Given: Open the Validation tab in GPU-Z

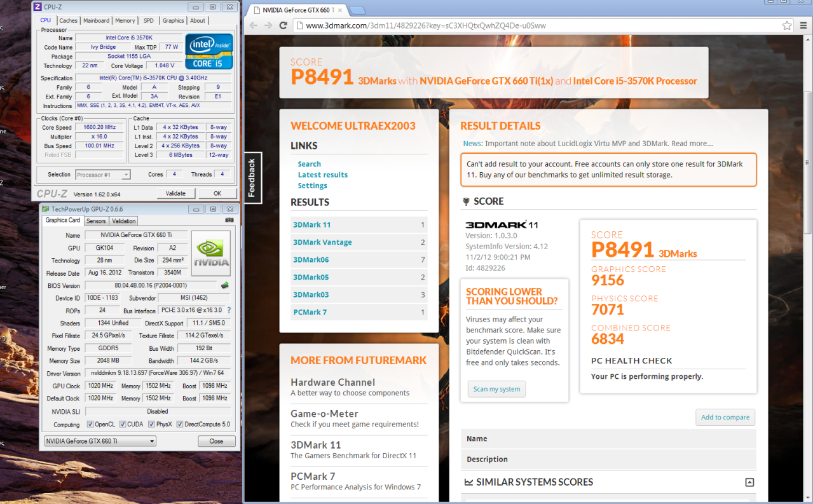Looking at the screenshot, I should (123, 221).
